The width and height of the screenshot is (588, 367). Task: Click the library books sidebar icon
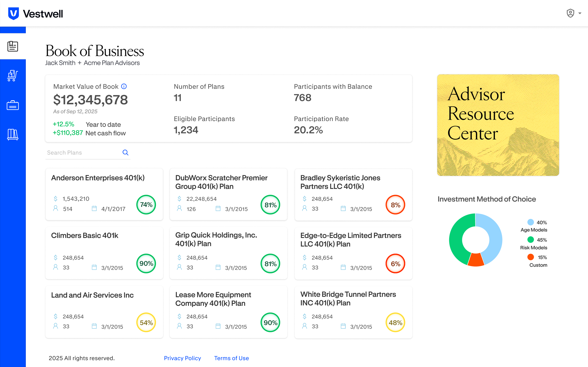13,135
